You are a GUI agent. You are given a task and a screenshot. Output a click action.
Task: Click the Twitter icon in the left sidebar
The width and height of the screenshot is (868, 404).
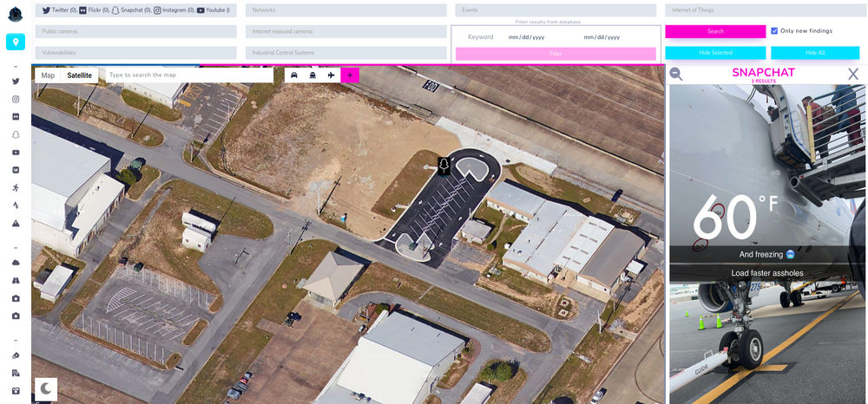16,81
